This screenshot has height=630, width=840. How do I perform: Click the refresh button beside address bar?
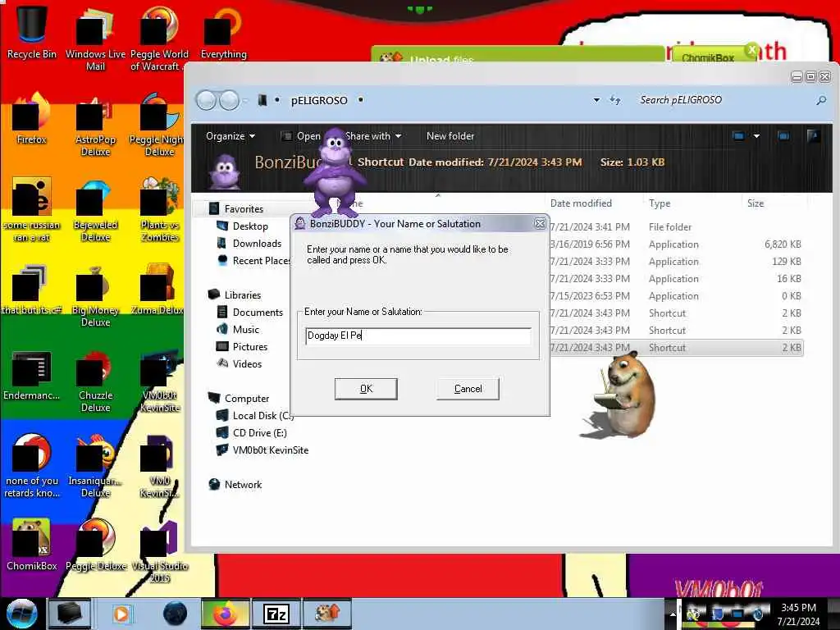pos(615,100)
